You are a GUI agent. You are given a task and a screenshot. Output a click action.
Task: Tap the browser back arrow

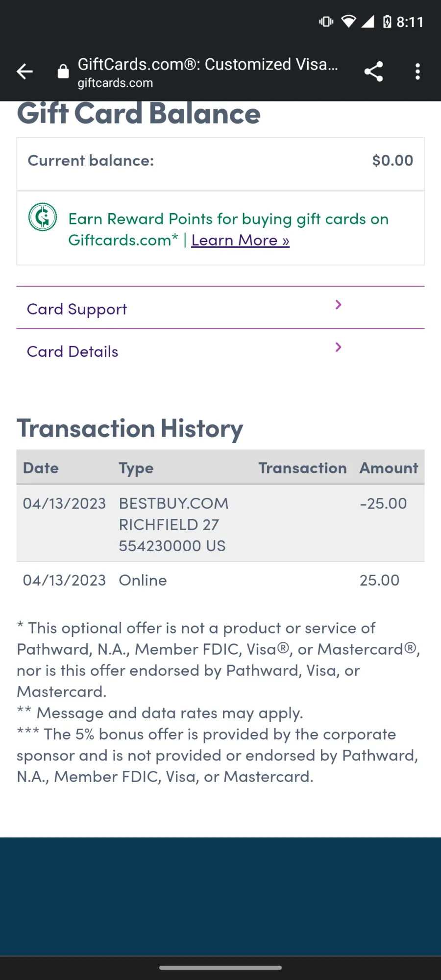point(24,72)
